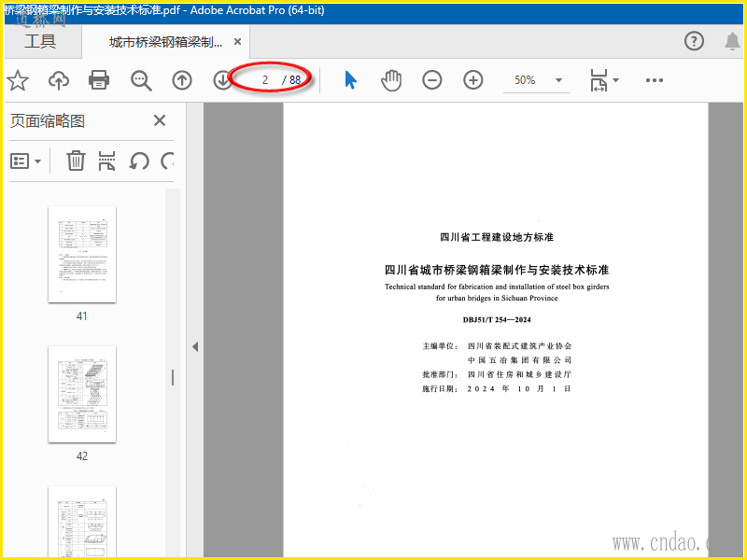The image size is (747, 560).
Task: Add file to starred with star icon
Action: 18,80
